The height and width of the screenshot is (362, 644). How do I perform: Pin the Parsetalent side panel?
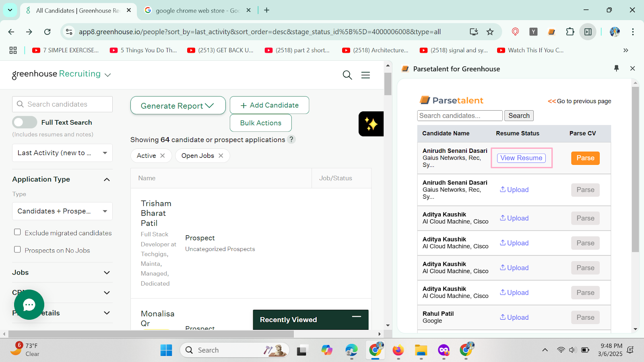click(x=616, y=68)
